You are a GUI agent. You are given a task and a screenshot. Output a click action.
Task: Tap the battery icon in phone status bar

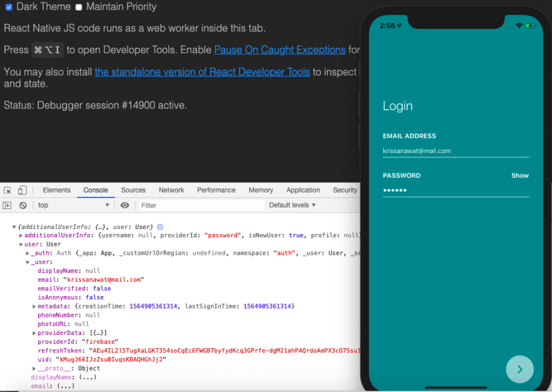[x=530, y=26]
